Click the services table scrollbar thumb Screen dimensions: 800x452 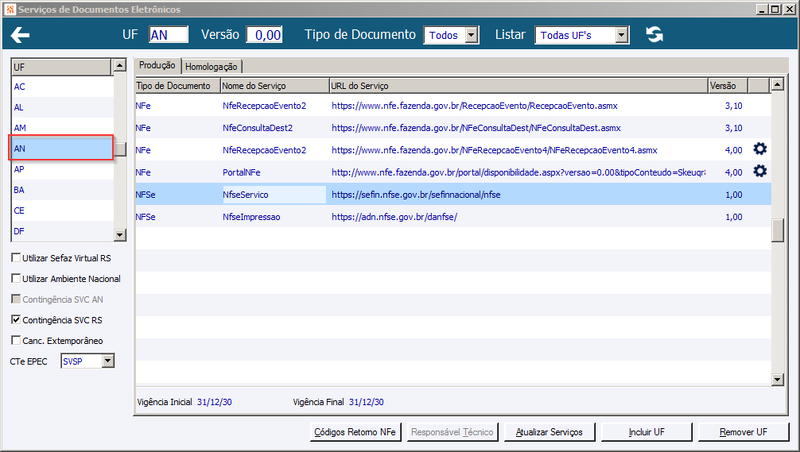[777, 231]
